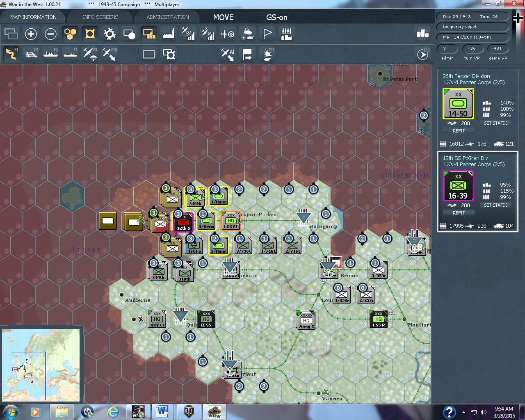Screen dimensions: 525x420
Task: Select the 12th SS red unit counter on map
Action: pyautogui.click(x=183, y=222)
